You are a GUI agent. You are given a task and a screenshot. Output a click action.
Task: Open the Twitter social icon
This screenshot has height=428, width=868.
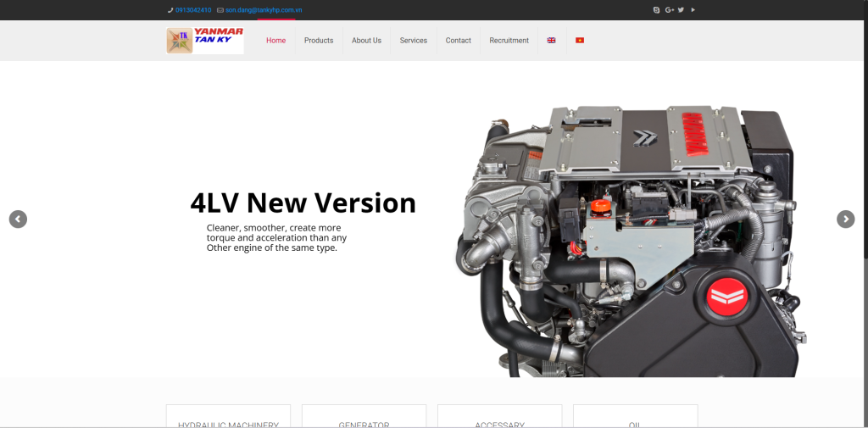click(x=681, y=10)
